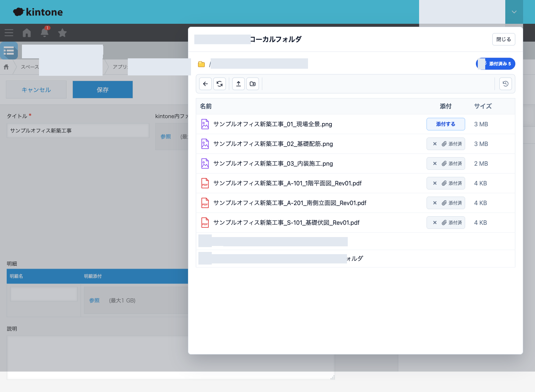Viewport: 535px width, 392px height.
Task: Remove attachment for S-101_基礎伏図_Rev01.pdf
Action: coord(435,223)
